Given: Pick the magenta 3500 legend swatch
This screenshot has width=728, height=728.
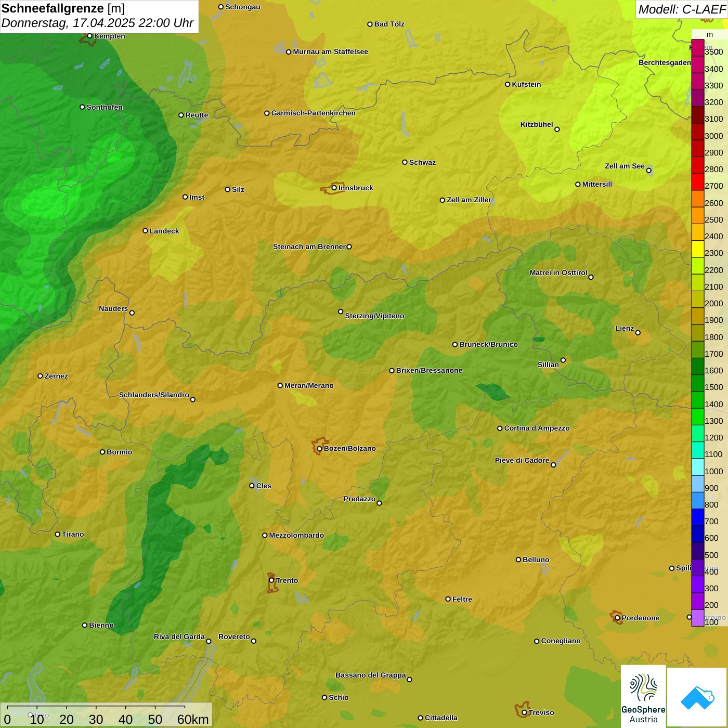Looking at the screenshot, I should point(697,48).
